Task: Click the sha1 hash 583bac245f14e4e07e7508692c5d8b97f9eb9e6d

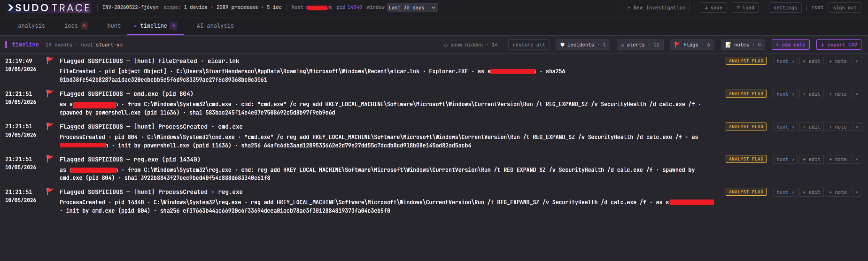Action: 271,113
